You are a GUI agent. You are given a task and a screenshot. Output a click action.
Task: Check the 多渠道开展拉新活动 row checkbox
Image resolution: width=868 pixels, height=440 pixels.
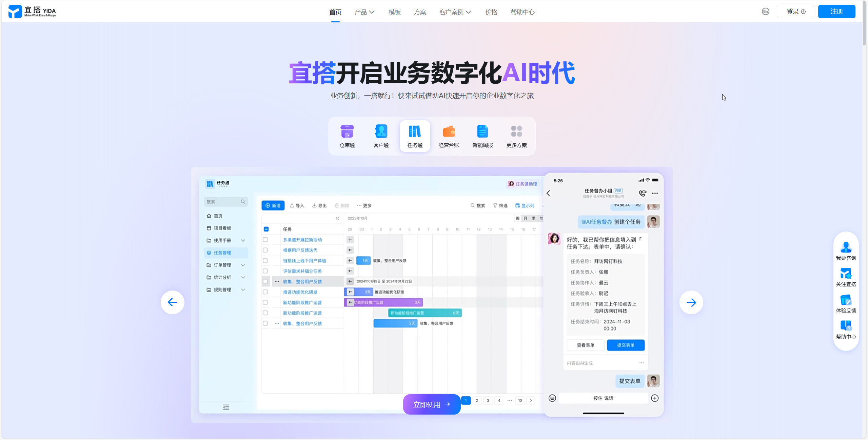coord(265,240)
